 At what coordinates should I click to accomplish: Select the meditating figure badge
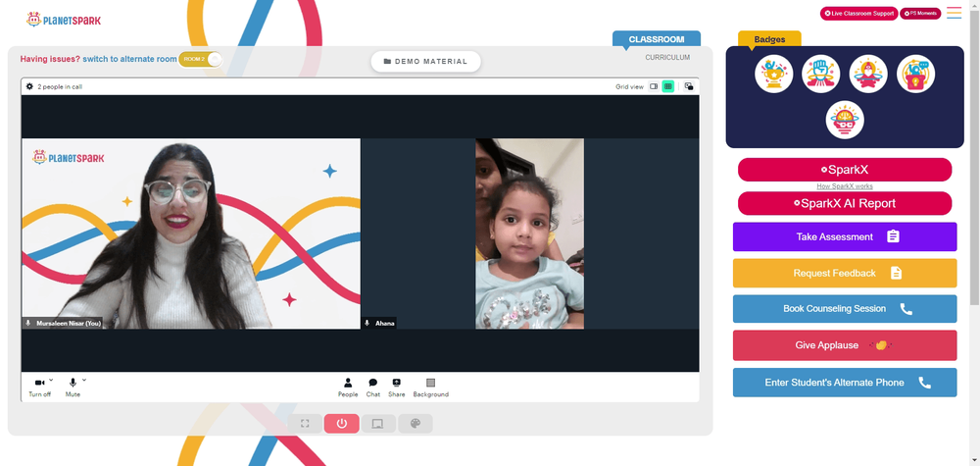868,74
